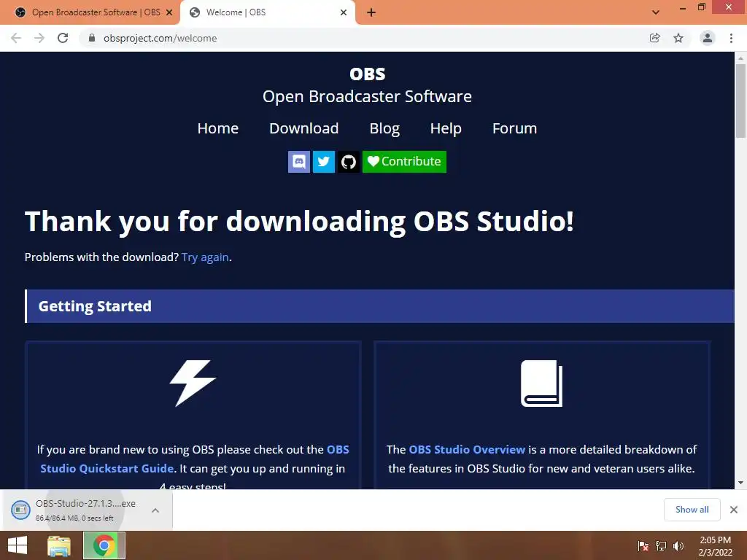
Task: Go back to previous page
Action: coord(16,38)
